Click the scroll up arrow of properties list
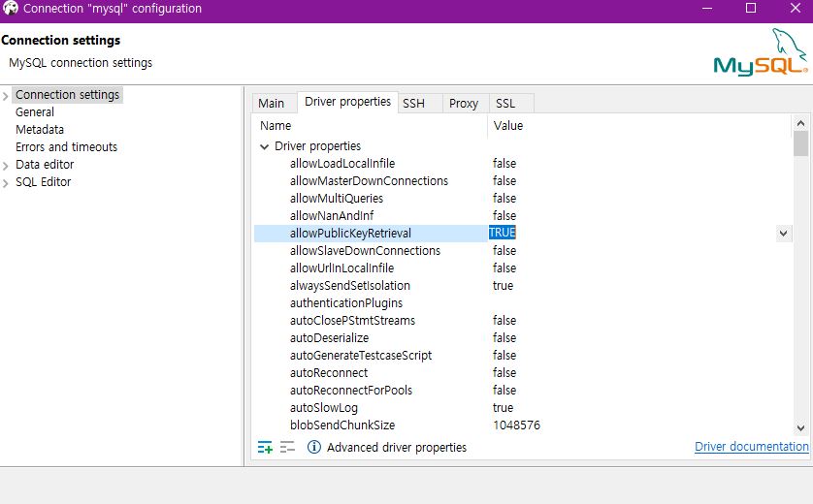 [x=800, y=123]
